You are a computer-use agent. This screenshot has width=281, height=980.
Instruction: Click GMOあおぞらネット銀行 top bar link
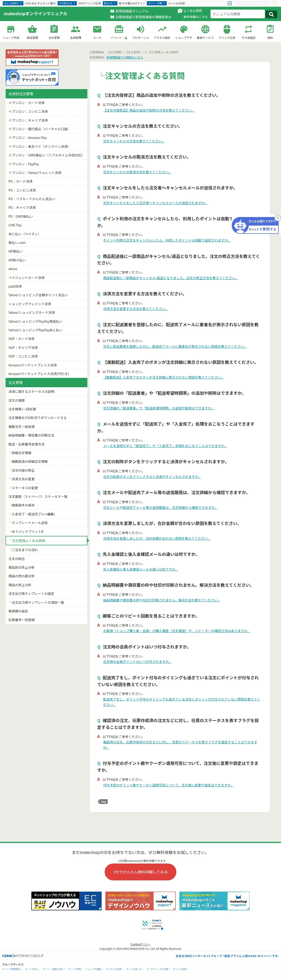click(x=40, y=3)
